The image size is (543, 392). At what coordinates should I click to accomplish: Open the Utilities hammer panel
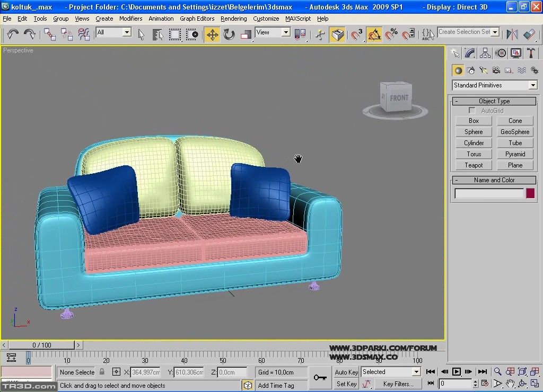pyautogui.click(x=531, y=53)
